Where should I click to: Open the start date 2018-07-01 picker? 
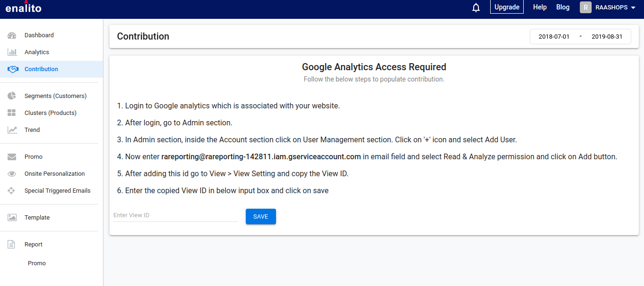tap(554, 37)
